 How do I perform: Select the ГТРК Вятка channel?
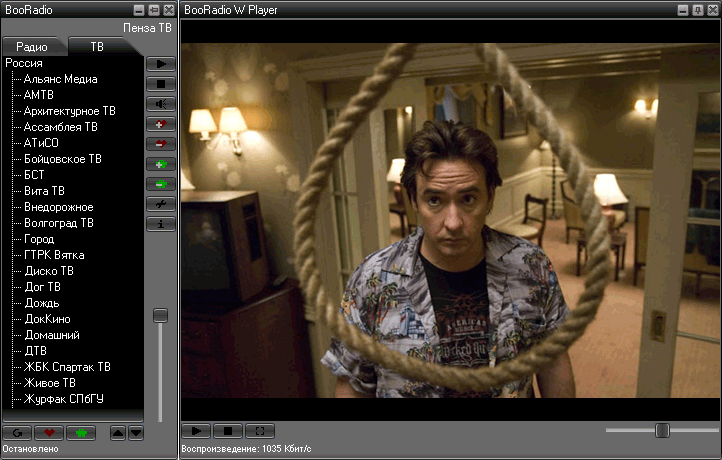click(x=54, y=255)
